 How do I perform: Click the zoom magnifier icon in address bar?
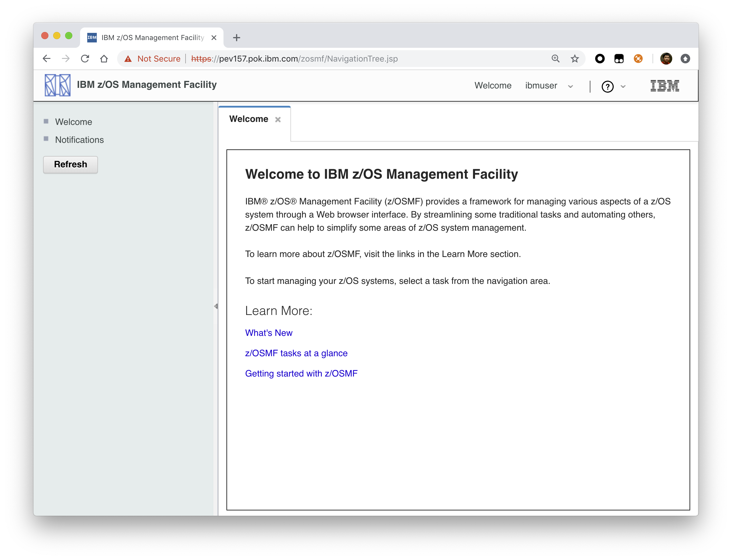555,59
